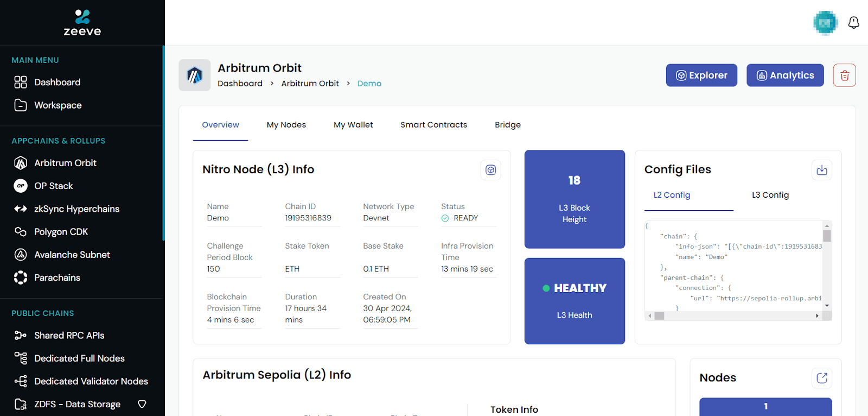Click the Arbitrum Orbit sidebar icon
Image resolution: width=868 pixels, height=416 pixels.
21,163
